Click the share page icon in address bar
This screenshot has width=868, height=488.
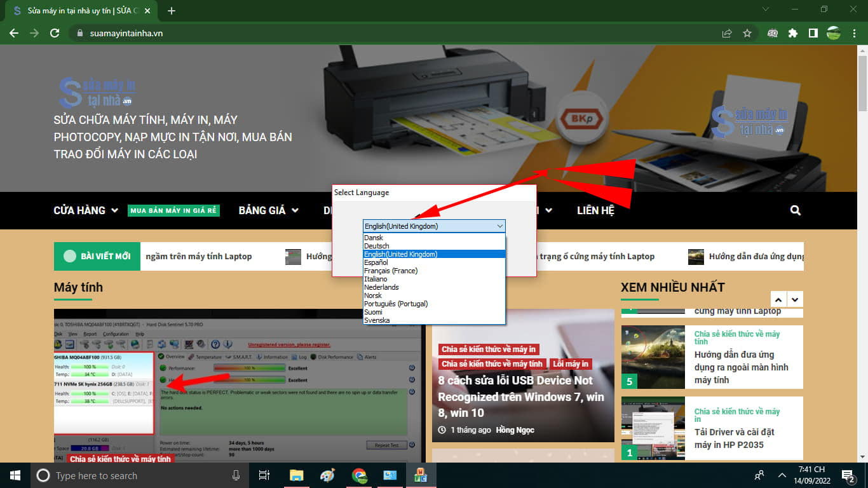(x=727, y=33)
